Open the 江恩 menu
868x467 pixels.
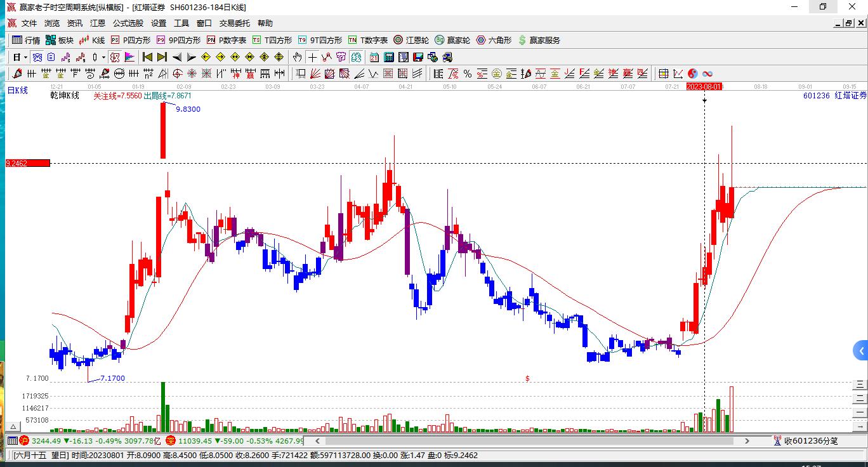point(98,23)
